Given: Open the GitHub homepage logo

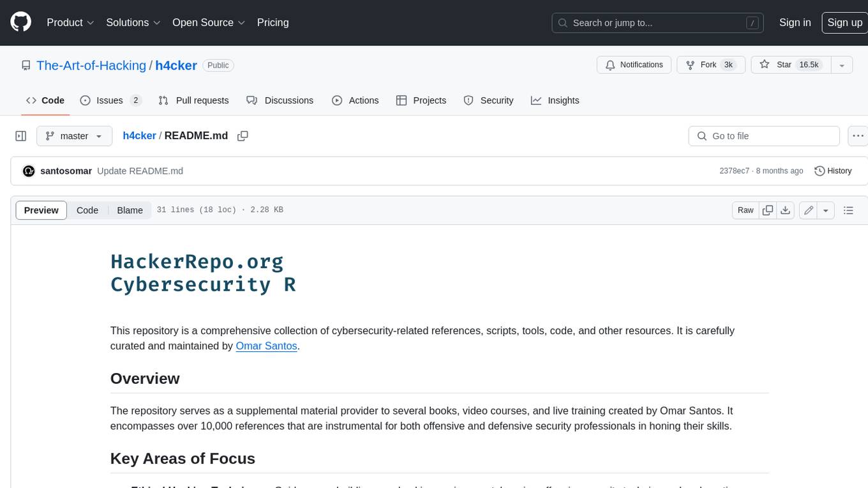Looking at the screenshot, I should tap(21, 22).
